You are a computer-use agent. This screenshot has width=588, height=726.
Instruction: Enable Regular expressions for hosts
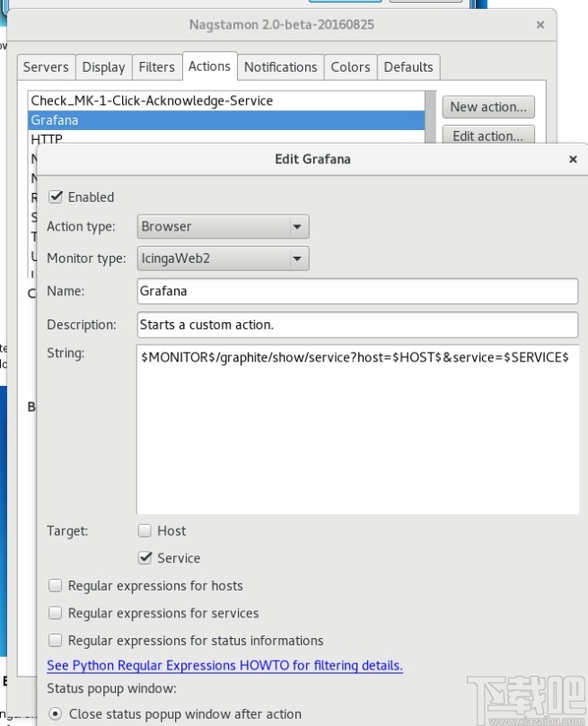[x=55, y=585]
